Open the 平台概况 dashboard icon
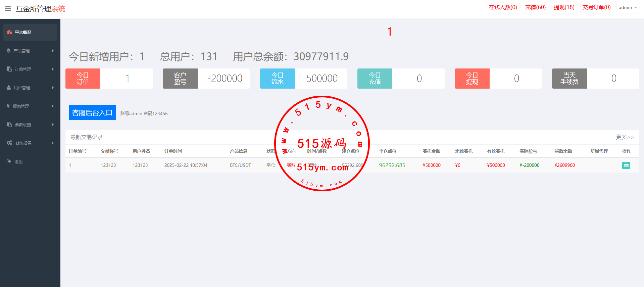 [9, 32]
